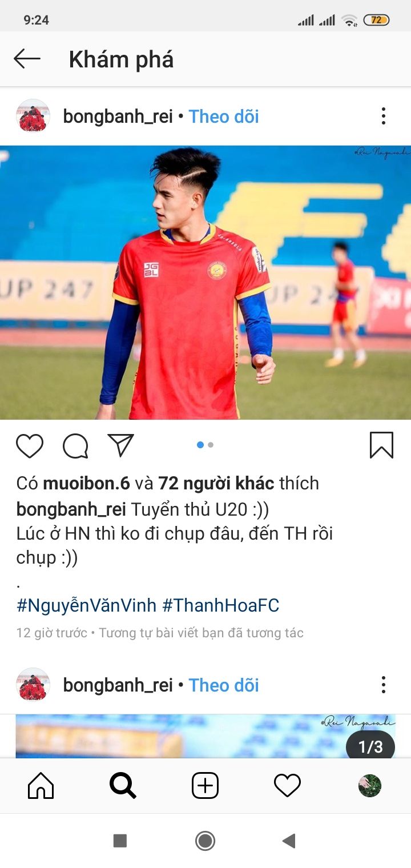Viewport: 411px width, 868px height.
Task: Open your profile avatar tab
Action: (370, 786)
